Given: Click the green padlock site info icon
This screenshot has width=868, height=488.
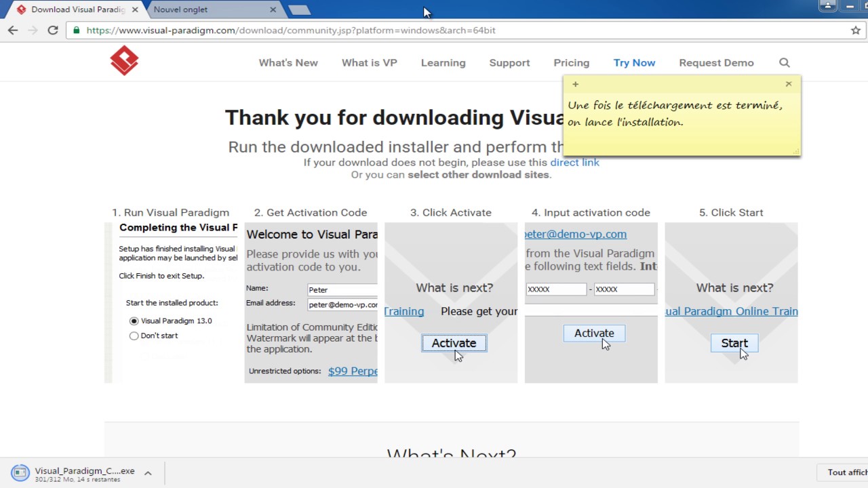Looking at the screenshot, I should click(x=76, y=30).
